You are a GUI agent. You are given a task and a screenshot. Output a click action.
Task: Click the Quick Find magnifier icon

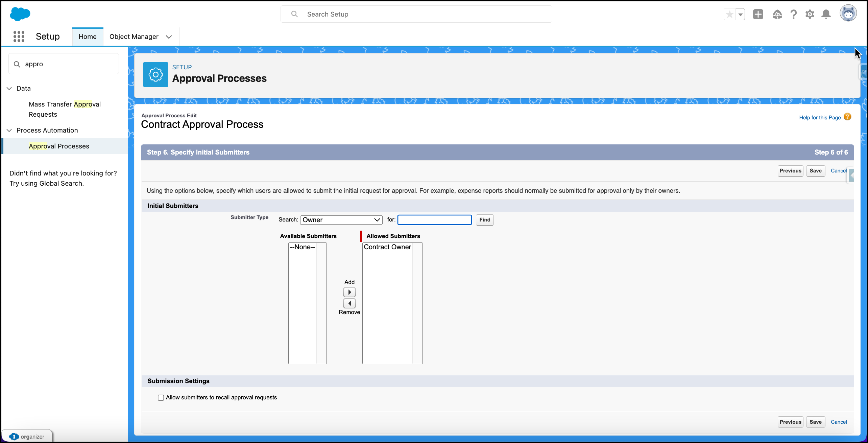click(17, 64)
